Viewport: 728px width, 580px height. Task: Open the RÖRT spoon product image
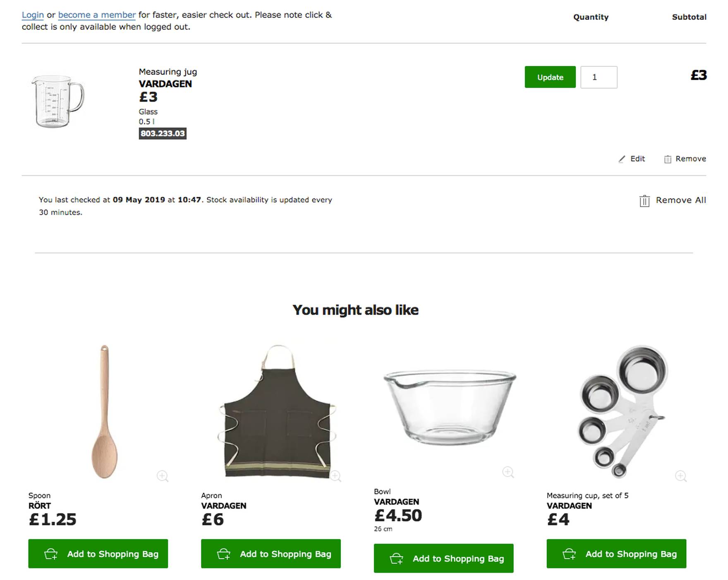click(104, 411)
